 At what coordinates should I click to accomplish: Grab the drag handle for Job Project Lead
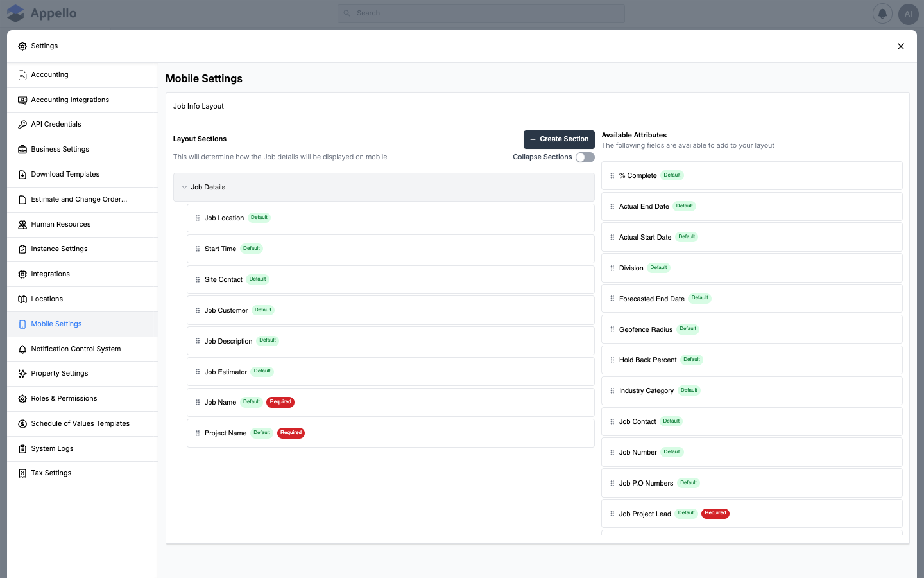point(612,514)
